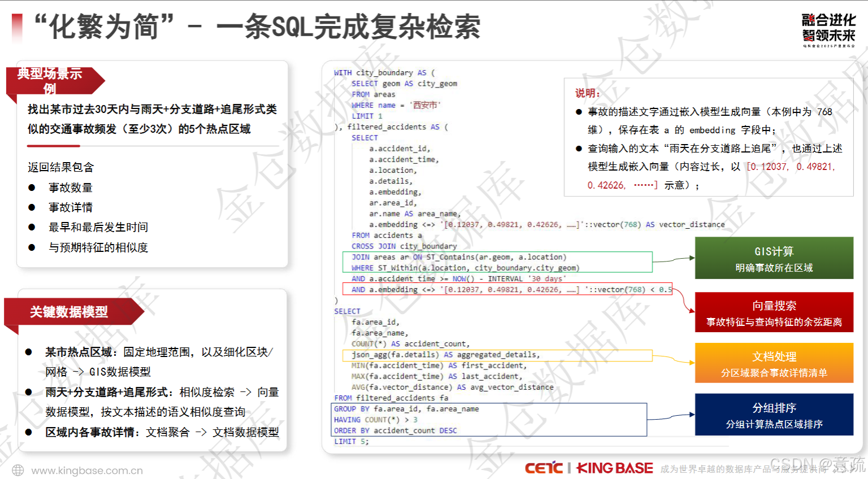The height and width of the screenshot is (479, 868).
Task: Click the 融合进化 智领未来 logo
Action: pos(828,29)
